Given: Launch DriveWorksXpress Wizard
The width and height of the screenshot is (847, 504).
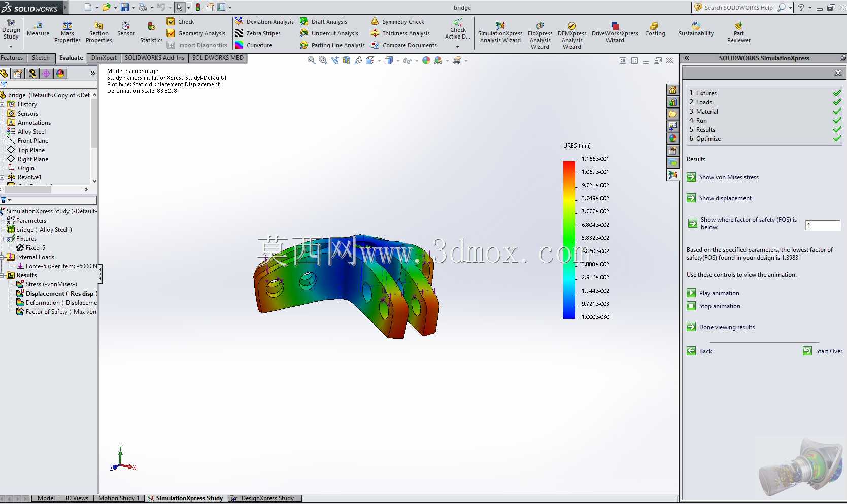Looking at the screenshot, I should click(615, 32).
